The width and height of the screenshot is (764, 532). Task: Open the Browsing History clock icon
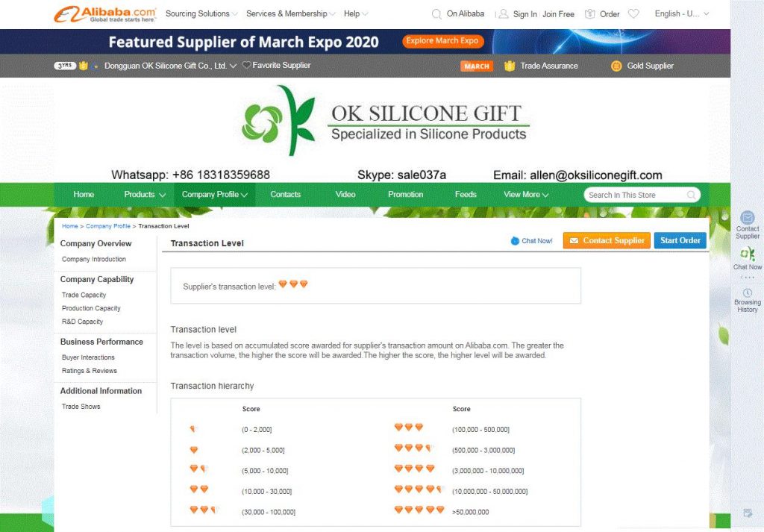(748, 292)
